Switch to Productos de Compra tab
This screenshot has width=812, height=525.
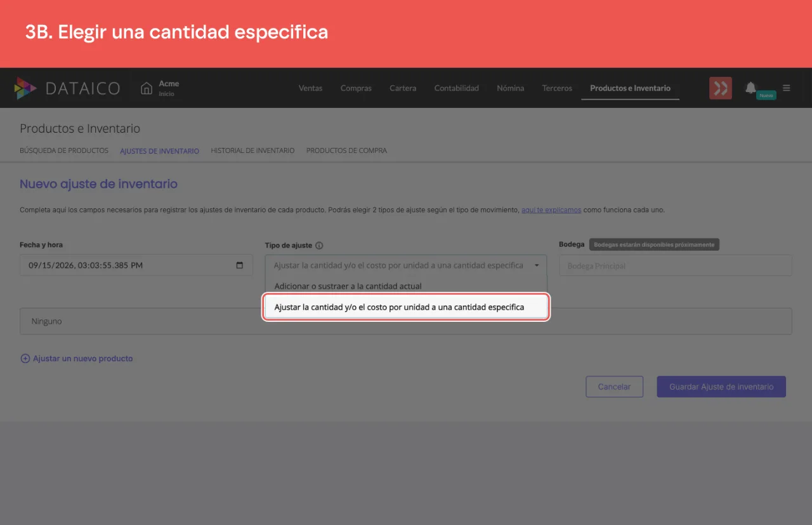(x=346, y=151)
